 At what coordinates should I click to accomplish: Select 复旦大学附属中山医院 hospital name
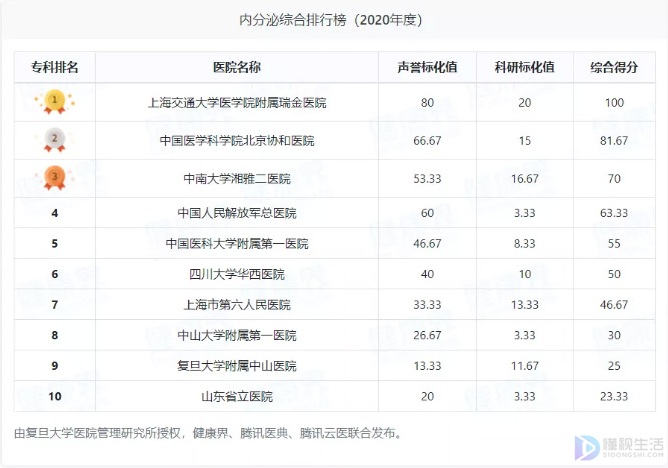(237, 366)
